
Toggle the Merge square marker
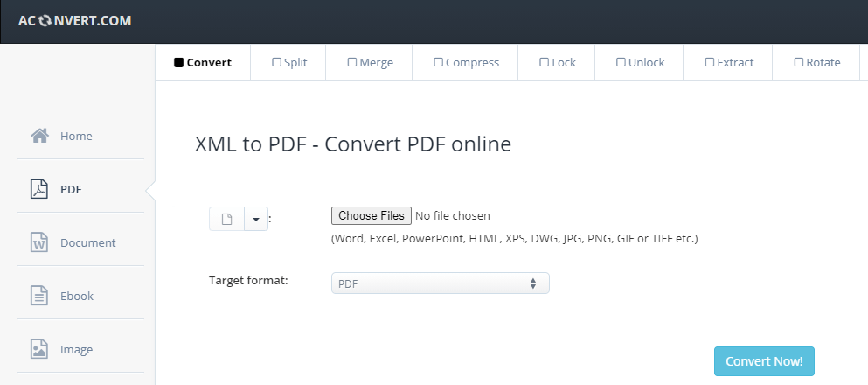(352, 62)
